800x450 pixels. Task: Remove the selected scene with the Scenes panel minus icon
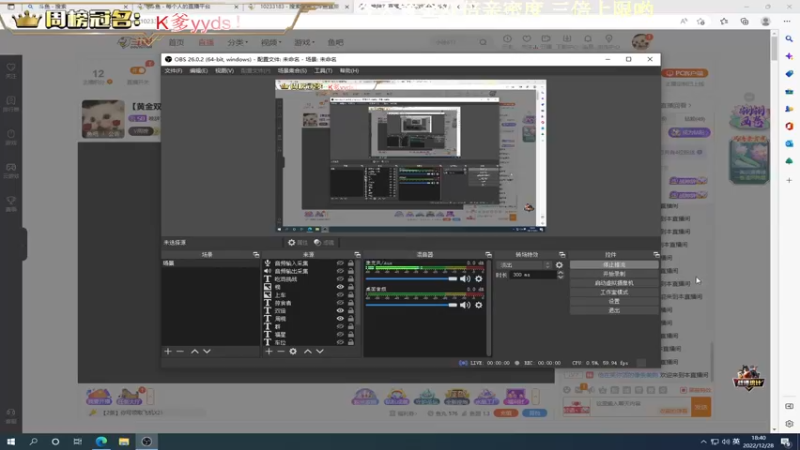click(180, 352)
